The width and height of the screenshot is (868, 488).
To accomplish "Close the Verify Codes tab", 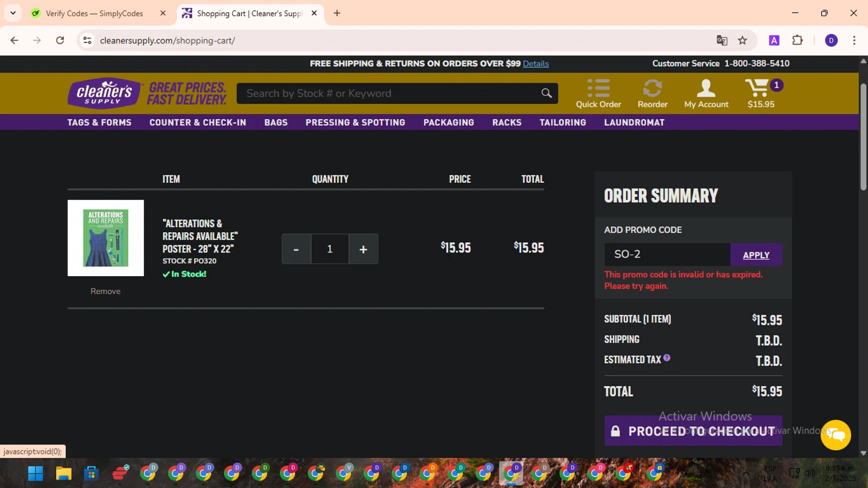I will [163, 13].
